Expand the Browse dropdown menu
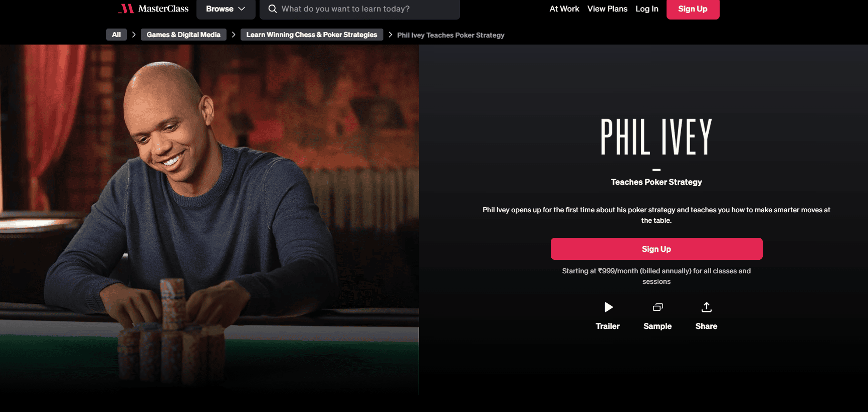 (226, 9)
